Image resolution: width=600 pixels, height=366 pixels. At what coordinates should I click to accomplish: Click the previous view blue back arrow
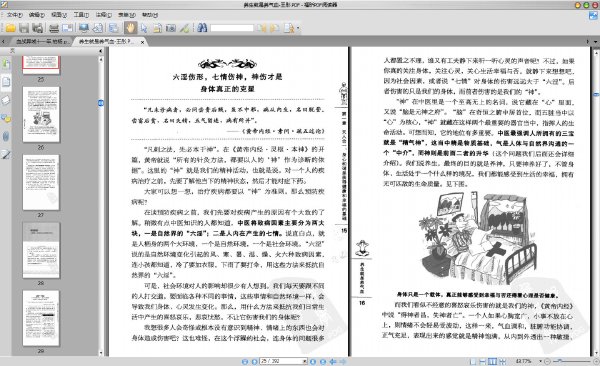pyautogui.click(x=333, y=361)
